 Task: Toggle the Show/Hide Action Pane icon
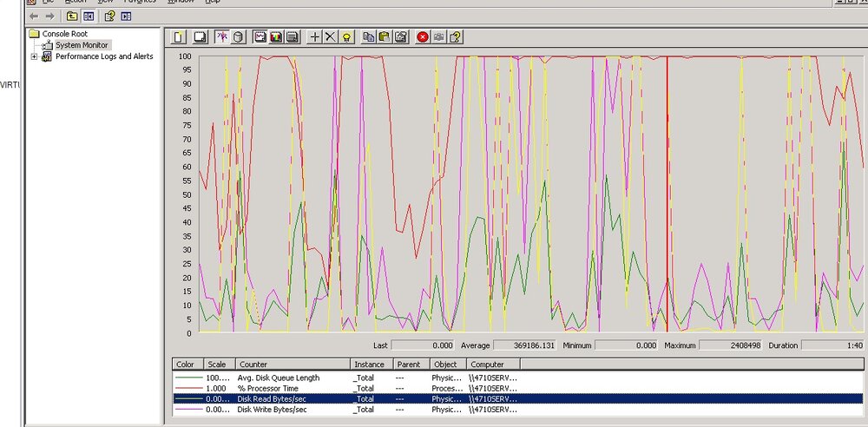coord(126,16)
